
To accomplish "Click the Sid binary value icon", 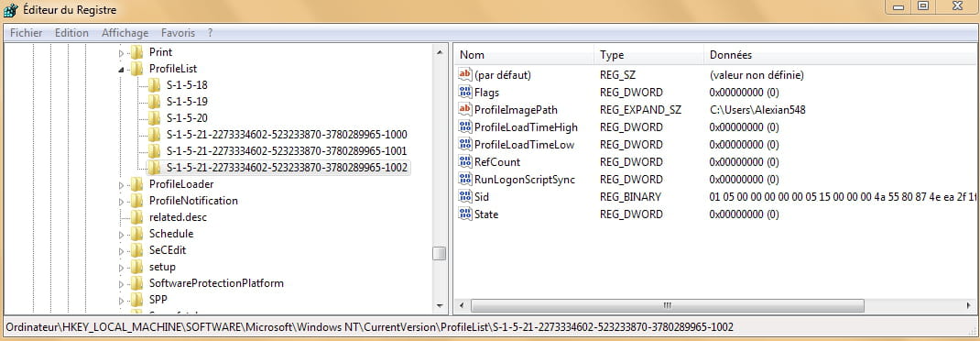I will pos(465,196).
